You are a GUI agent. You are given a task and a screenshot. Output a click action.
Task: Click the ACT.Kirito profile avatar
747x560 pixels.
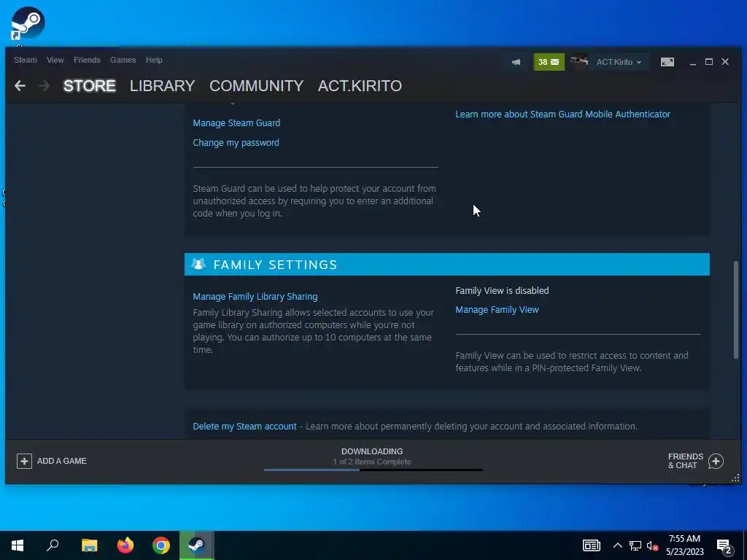(x=578, y=62)
